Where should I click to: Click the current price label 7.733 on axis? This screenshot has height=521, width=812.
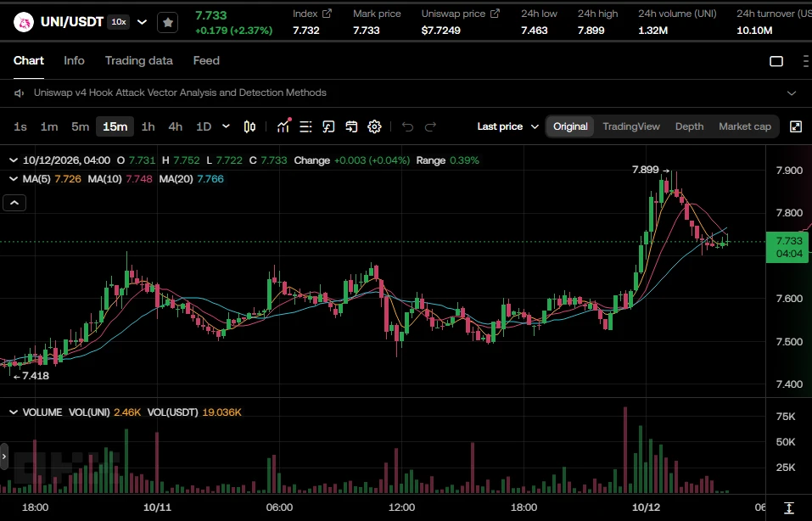[x=787, y=247]
